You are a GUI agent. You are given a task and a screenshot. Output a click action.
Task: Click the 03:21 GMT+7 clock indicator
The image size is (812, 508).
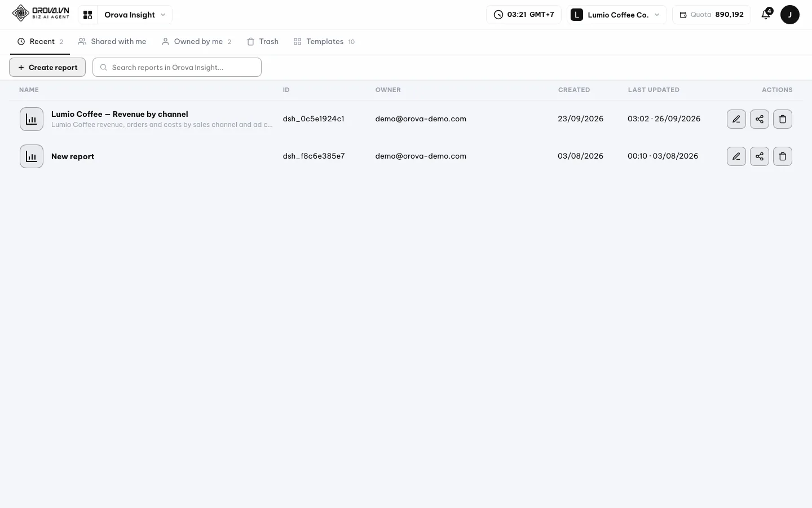[524, 15]
